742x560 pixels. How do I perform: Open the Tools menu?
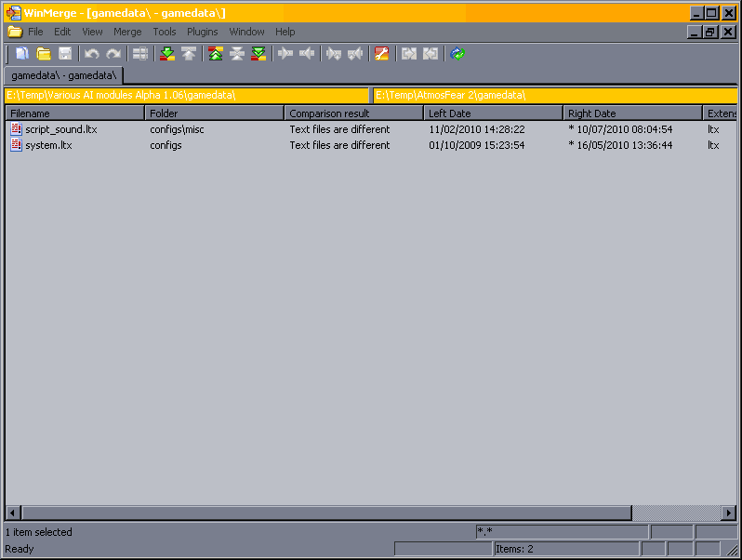click(x=165, y=32)
